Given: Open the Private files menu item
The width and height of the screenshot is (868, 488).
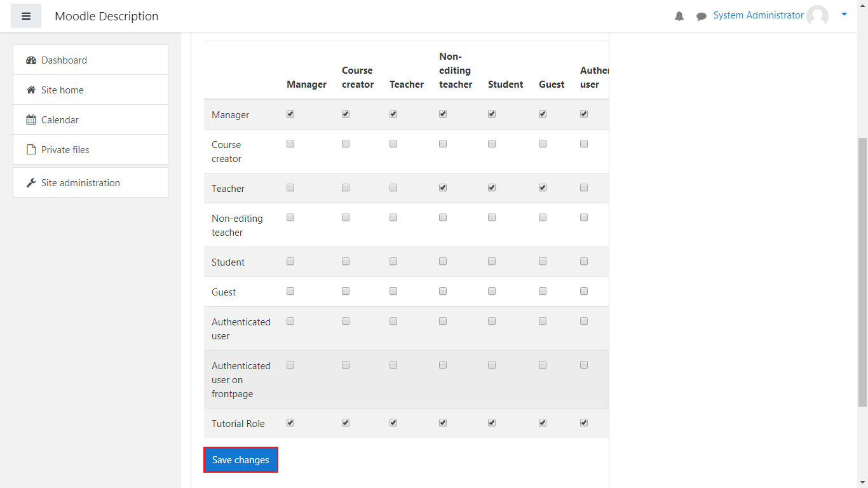Looking at the screenshot, I should point(65,150).
